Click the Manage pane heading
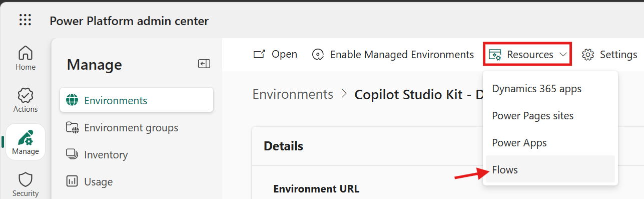 tap(95, 65)
